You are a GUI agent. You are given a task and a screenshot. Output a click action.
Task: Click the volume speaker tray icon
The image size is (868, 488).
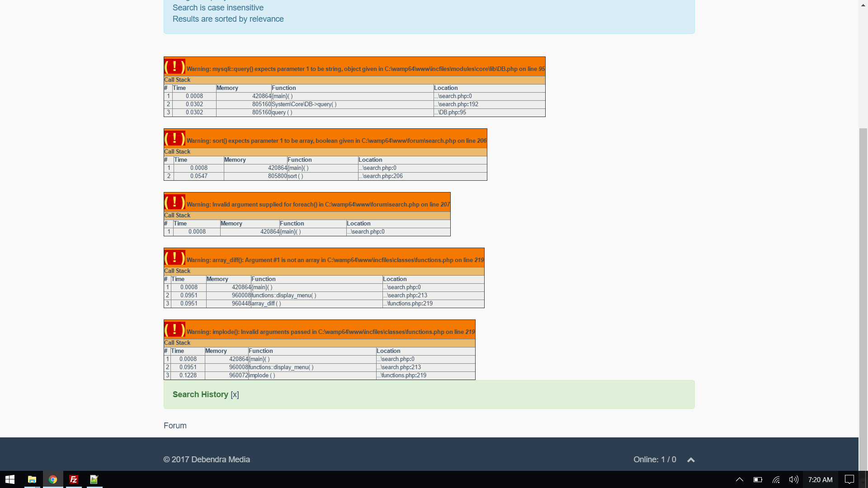(793, 479)
